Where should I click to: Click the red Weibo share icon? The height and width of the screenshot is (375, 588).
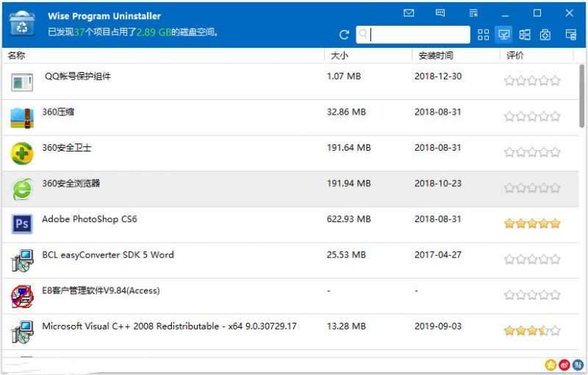click(x=564, y=365)
